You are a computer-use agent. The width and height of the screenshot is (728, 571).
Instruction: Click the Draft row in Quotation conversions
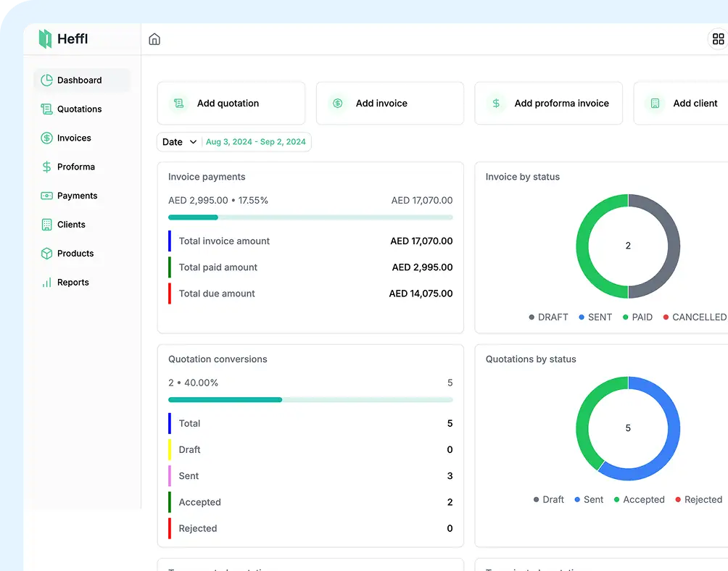[310, 449]
